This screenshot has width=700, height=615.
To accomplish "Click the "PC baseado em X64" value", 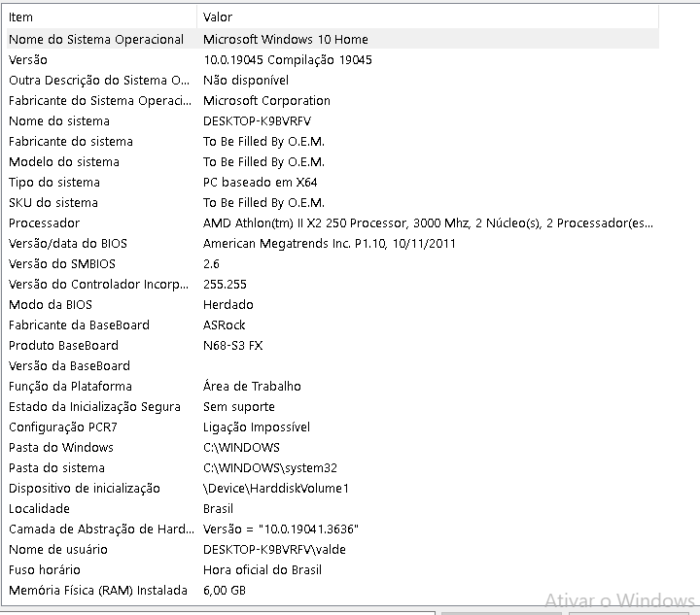I will [x=261, y=183].
